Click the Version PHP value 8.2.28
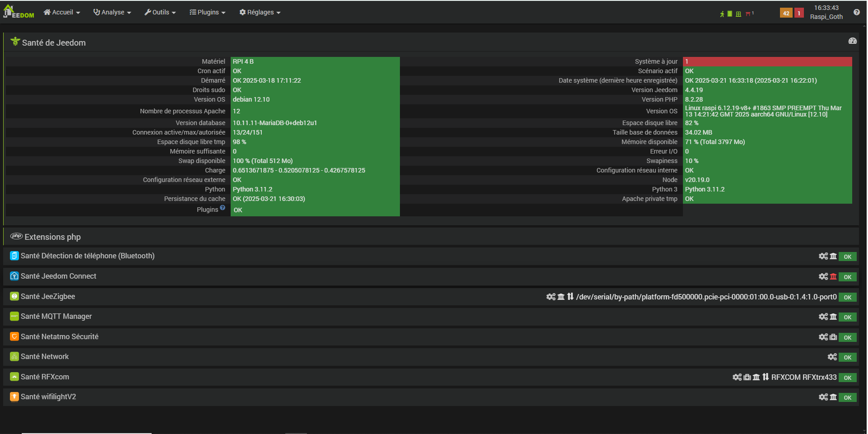 694,99
